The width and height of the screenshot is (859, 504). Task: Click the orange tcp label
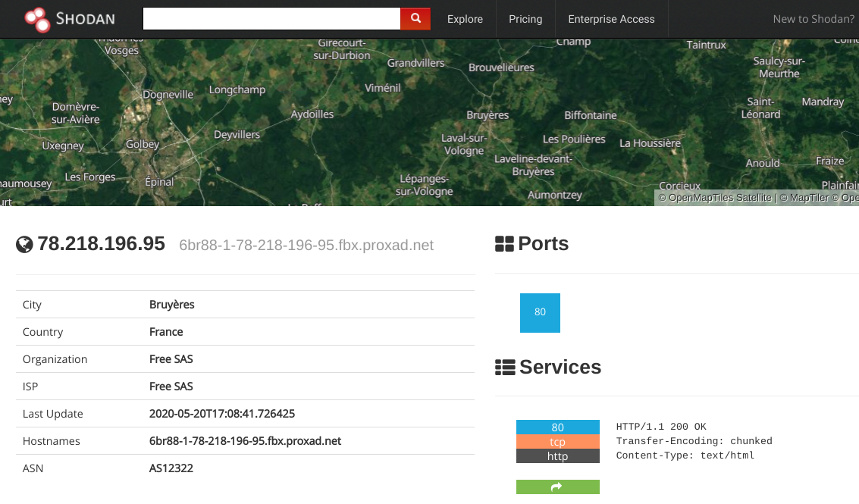click(558, 442)
